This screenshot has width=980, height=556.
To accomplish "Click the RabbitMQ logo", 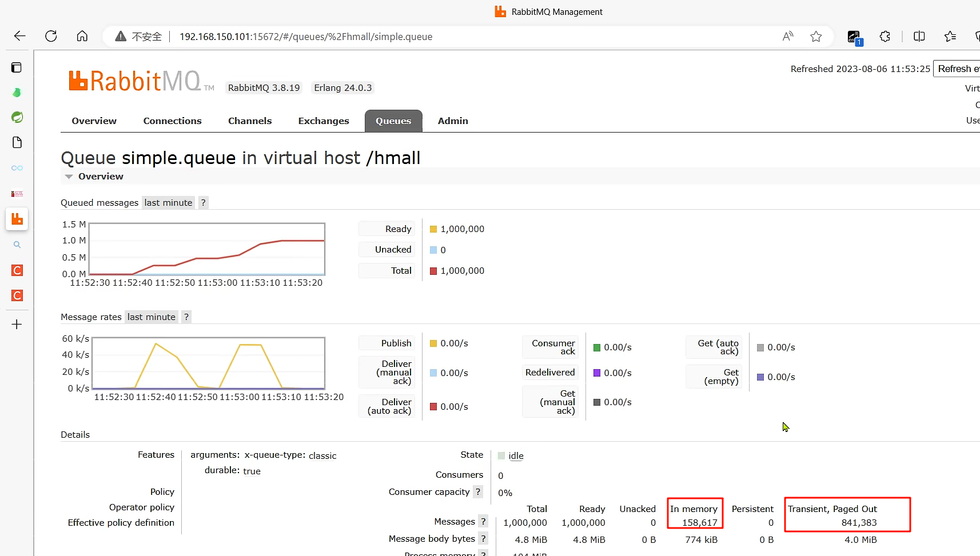I will click(141, 81).
